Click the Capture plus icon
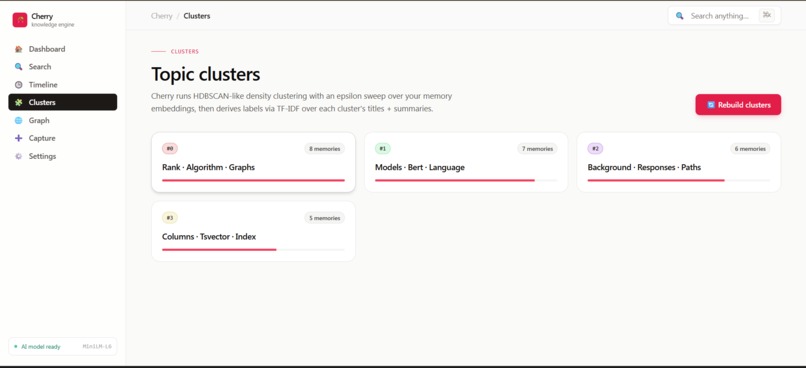Viewport: 806px width, 368px height. pyautogui.click(x=19, y=138)
